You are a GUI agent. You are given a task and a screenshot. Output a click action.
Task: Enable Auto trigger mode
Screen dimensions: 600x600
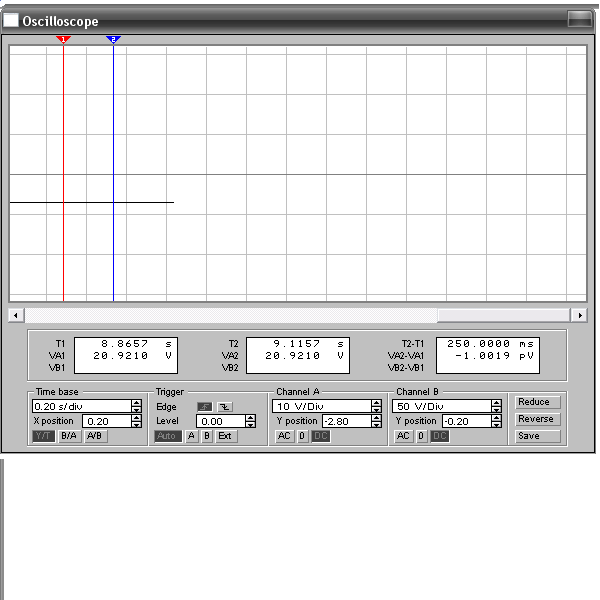pos(167,436)
